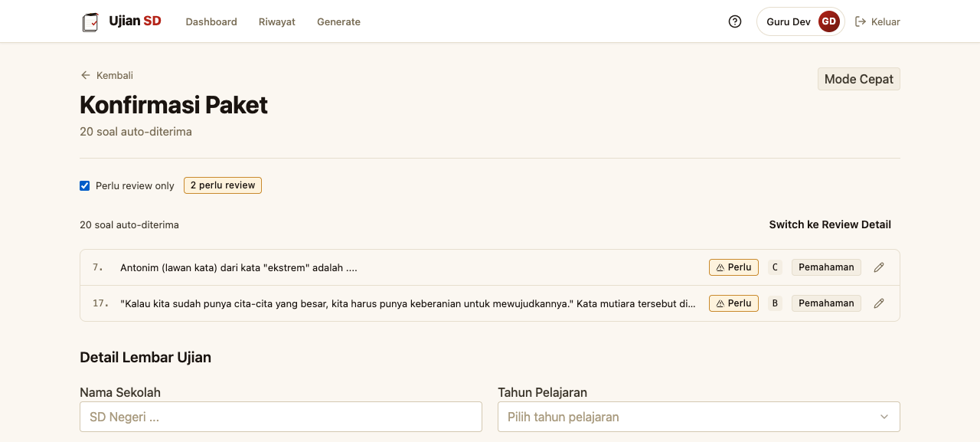Click the Keluar logout text
Screen dimensions: 980x442
point(886,21)
